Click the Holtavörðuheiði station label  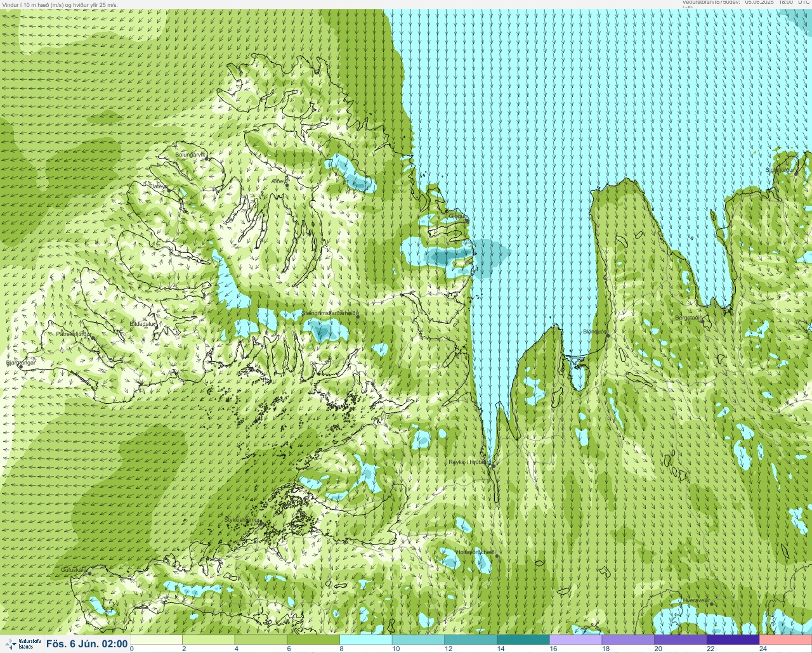(x=475, y=552)
